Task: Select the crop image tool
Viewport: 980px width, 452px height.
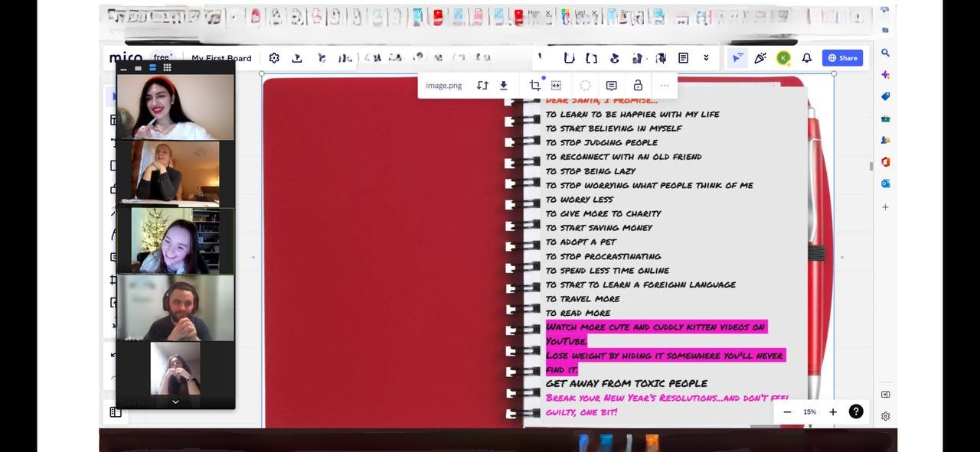Action: click(534, 86)
